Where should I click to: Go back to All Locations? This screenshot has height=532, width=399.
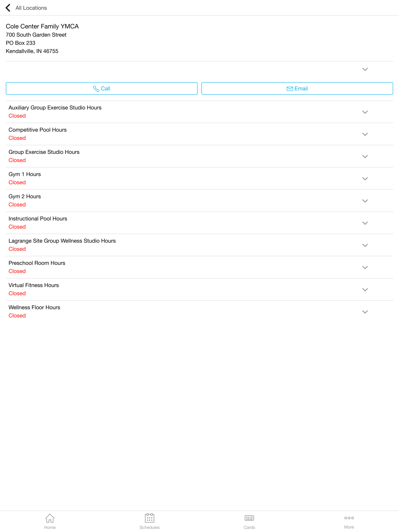tap(31, 8)
